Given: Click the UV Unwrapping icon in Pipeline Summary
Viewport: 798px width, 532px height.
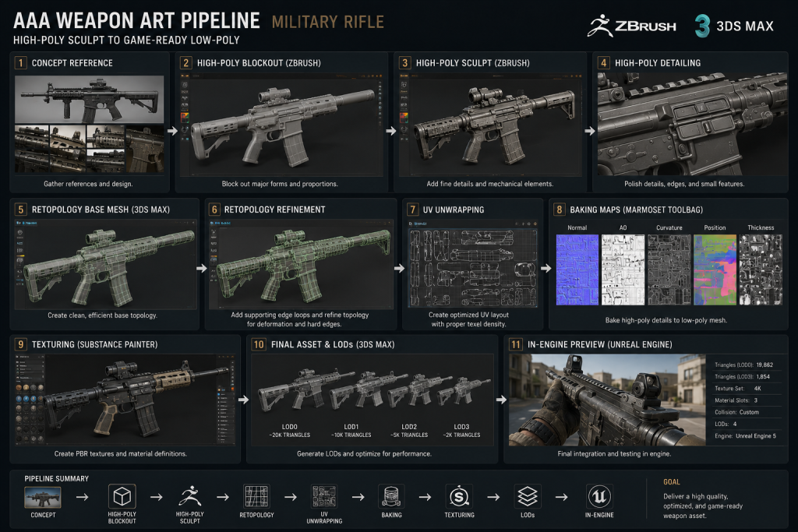Looking at the screenshot, I should coord(324,496).
